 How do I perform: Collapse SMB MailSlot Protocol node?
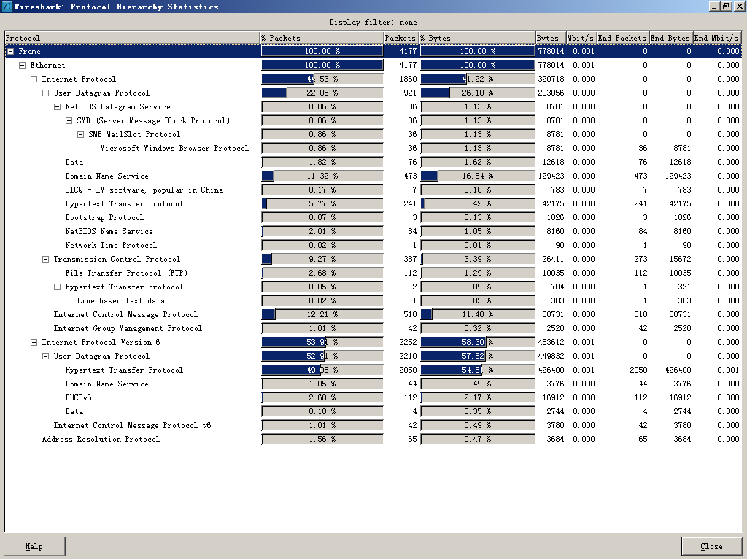point(80,134)
